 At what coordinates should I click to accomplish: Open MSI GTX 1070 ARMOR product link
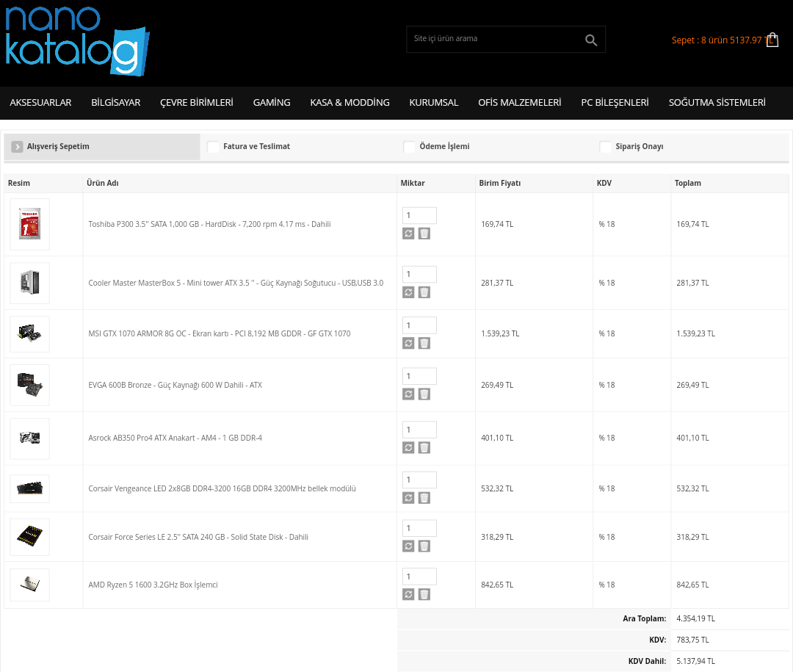tap(220, 333)
